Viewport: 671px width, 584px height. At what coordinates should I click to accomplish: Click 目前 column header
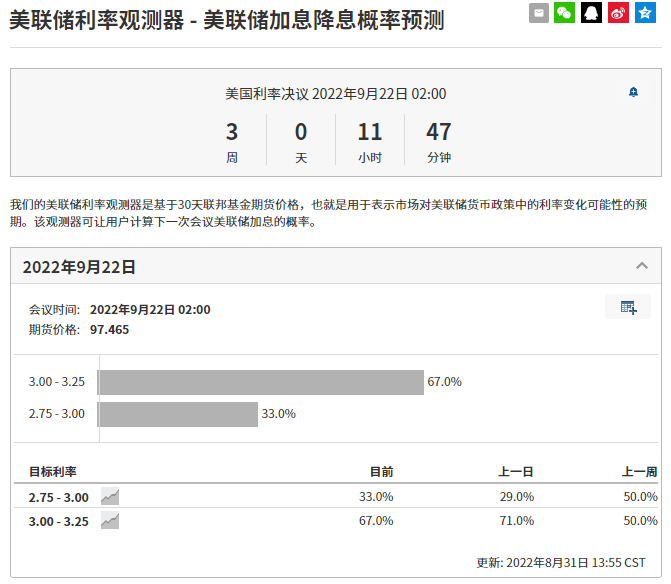[x=381, y=472]
